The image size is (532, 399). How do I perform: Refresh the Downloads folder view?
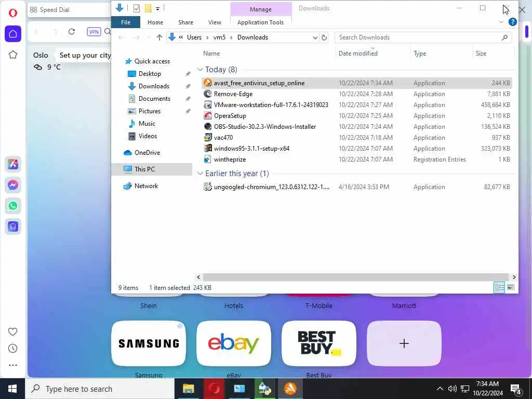324,37
